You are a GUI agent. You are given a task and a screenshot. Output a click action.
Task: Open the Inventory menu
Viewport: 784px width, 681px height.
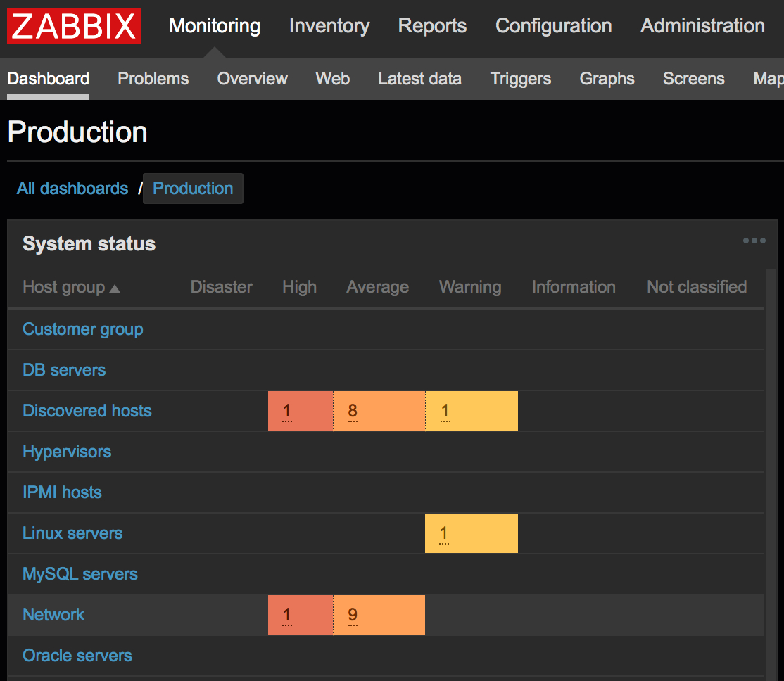tap(329, 26)
